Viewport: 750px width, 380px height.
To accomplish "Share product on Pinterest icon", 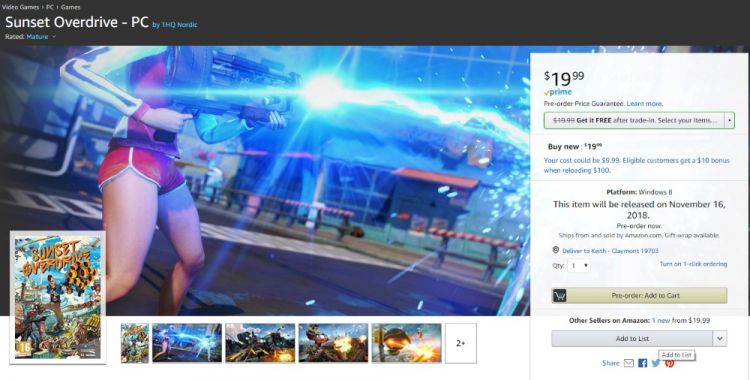I will 670,364.
